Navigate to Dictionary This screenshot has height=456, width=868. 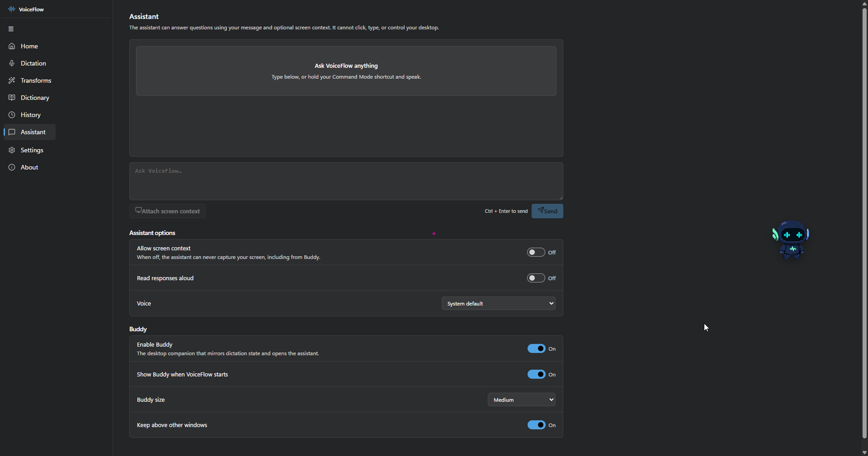[29, 98]
